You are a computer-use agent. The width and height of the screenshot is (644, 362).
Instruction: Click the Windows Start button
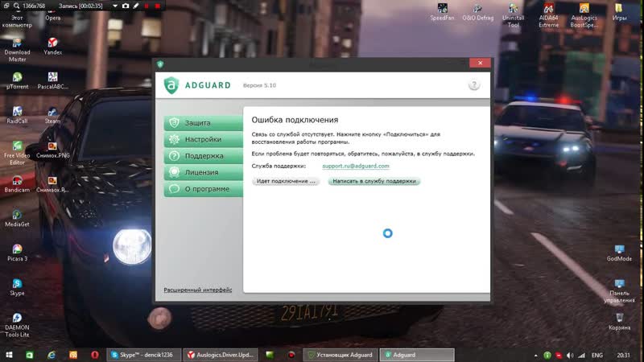point(9,355)
